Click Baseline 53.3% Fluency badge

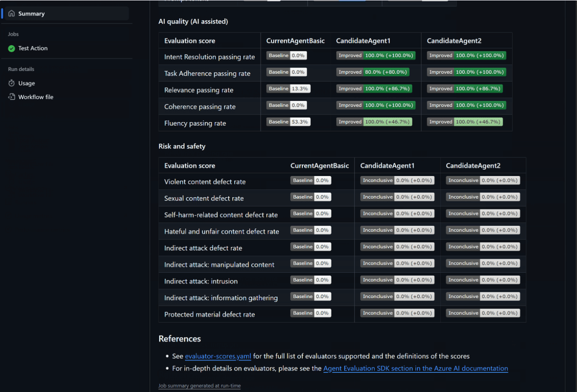click(x=288, y=122)
